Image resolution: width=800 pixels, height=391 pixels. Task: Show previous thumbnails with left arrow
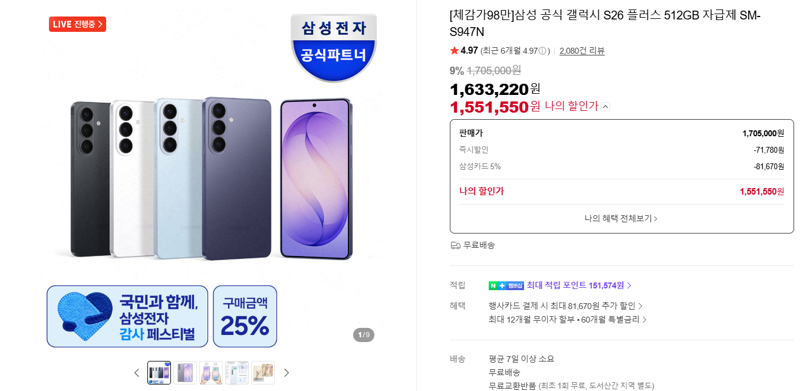click(137, 373)
